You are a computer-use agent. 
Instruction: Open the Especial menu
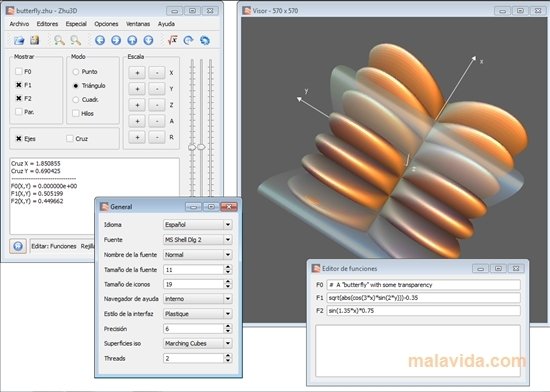click(76, 24)
